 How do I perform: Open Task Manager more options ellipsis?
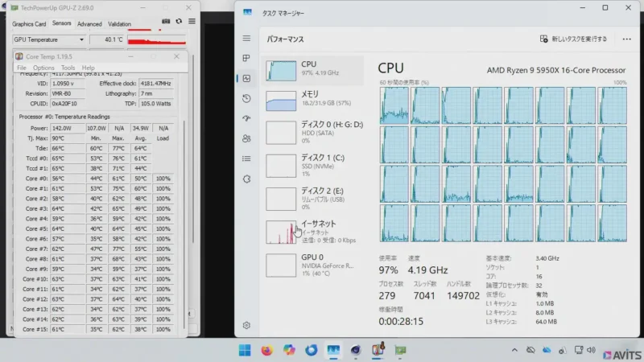point(626,39)
